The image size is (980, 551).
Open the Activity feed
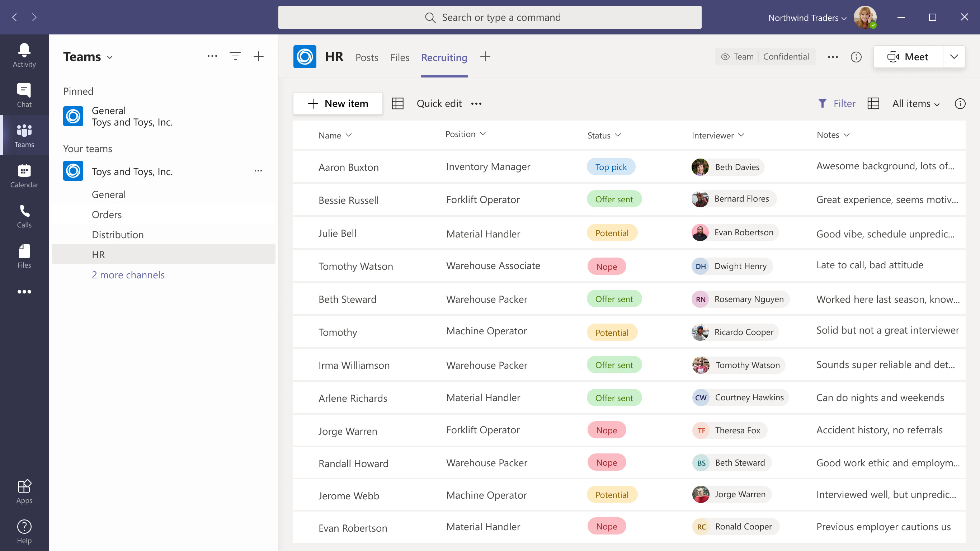(x=24, y=55)
